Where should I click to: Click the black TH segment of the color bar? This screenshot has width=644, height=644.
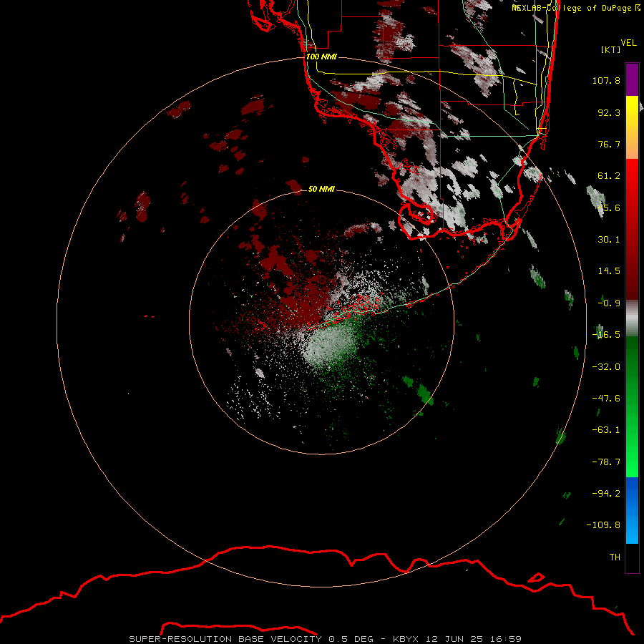point(632,558)
